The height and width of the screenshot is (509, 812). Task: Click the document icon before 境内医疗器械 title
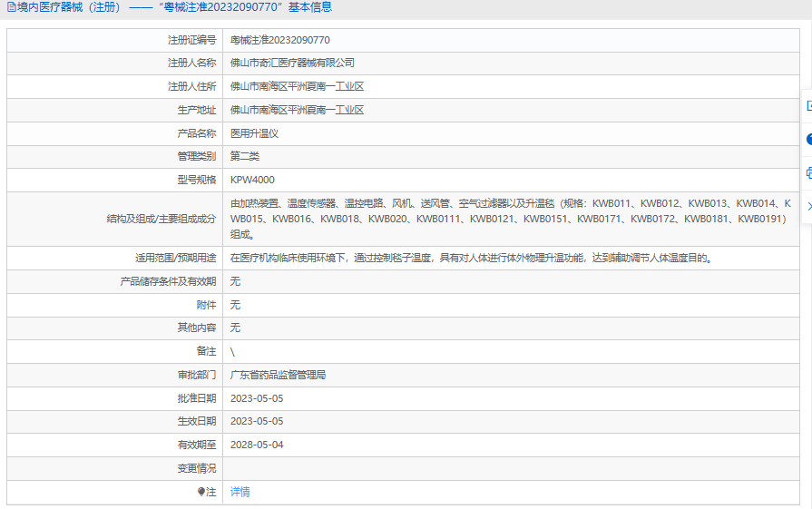coord(11,7)
